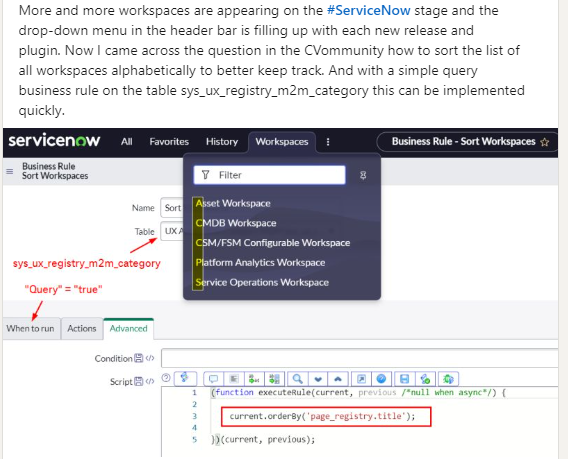
Task: Click the function executeRule line of script
Action: [x=358, y=392]
